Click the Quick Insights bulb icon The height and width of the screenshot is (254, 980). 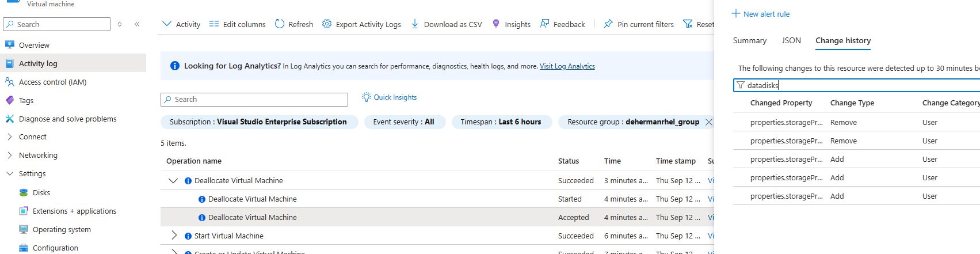point(367,97)
